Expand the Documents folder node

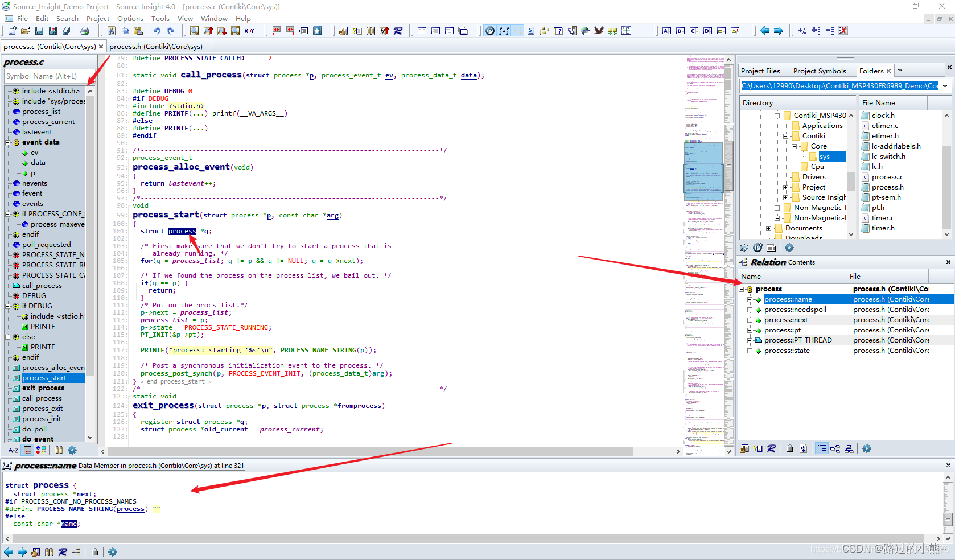(x=769, y=228)
